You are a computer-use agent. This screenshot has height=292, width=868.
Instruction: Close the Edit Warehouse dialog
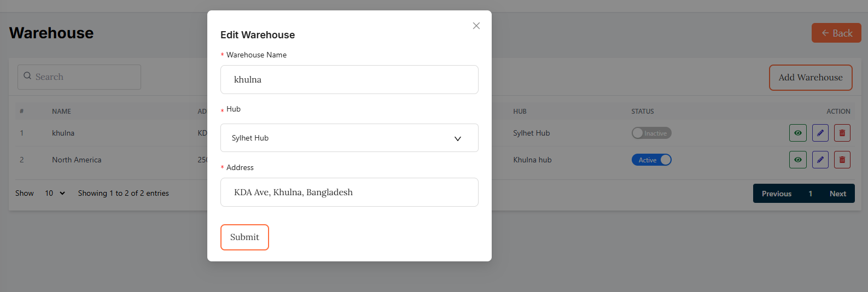point(476,26)
